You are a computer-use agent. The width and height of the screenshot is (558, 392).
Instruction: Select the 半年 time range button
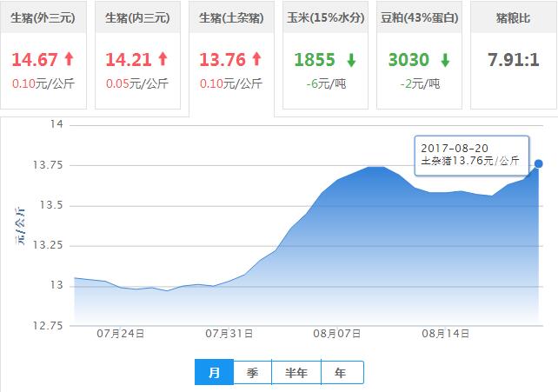click(296, 372)
